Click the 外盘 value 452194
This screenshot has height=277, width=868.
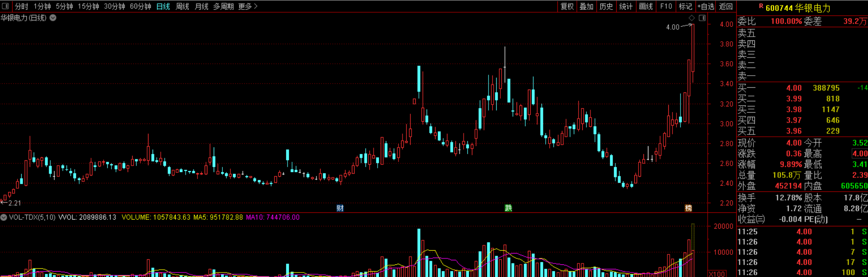point(788,186)
